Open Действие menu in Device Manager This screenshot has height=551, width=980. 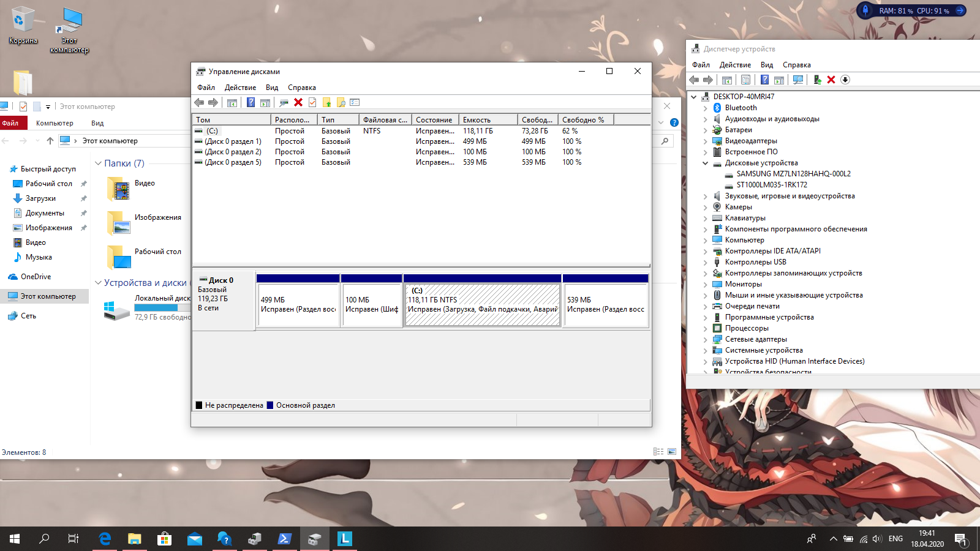(735, 65)
